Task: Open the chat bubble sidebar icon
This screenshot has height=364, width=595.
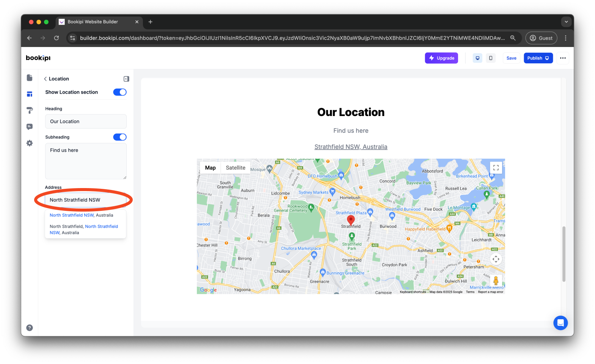Action: point(30,127)
